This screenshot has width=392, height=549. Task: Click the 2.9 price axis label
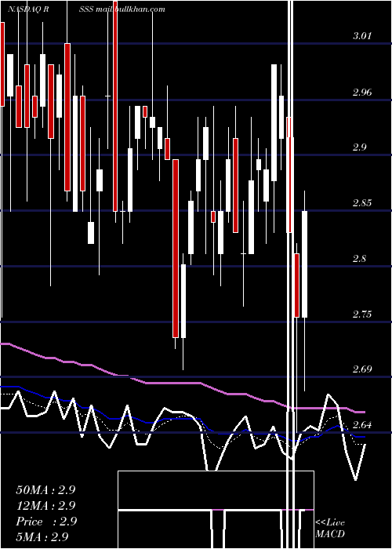359,147
